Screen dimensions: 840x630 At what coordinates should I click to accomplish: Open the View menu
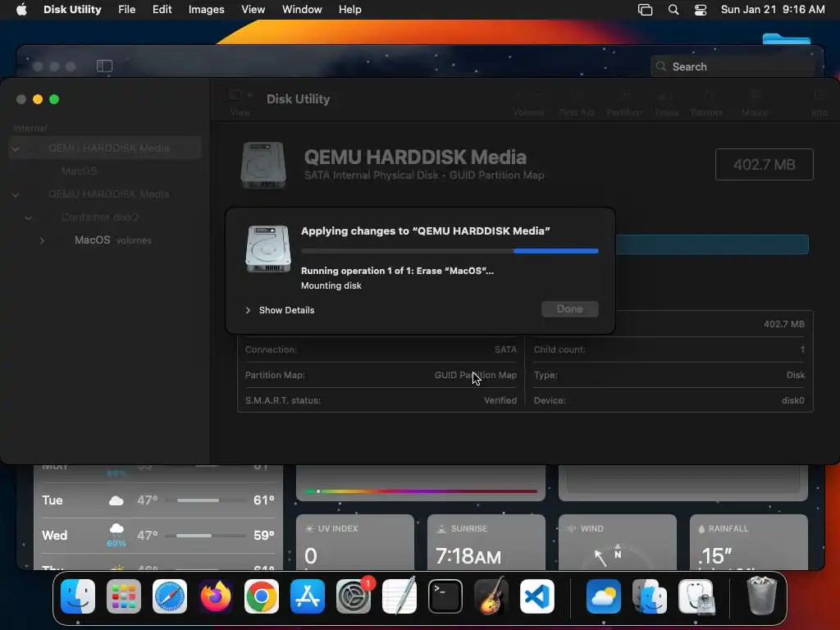tap(253, 10)
